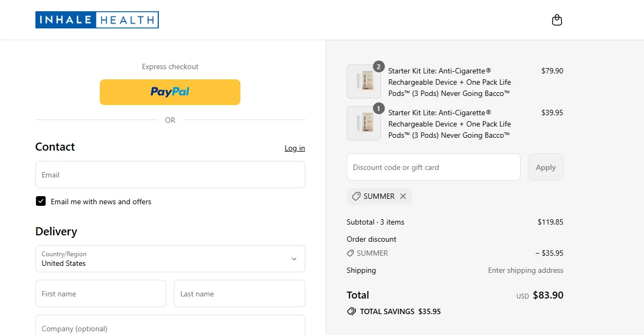Click the Discount code or gift card field
The width and height of the screenshot is (644, 335).
click(434, 167)
